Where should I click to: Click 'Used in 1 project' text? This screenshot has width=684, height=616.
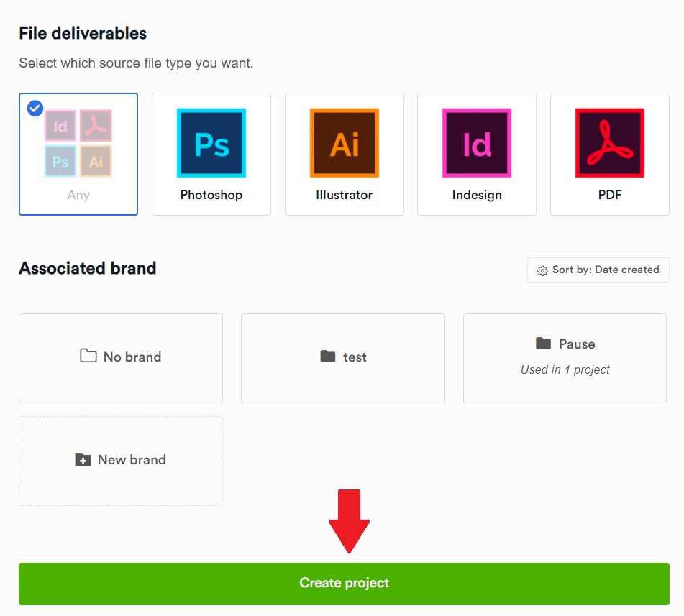point(565,369)
